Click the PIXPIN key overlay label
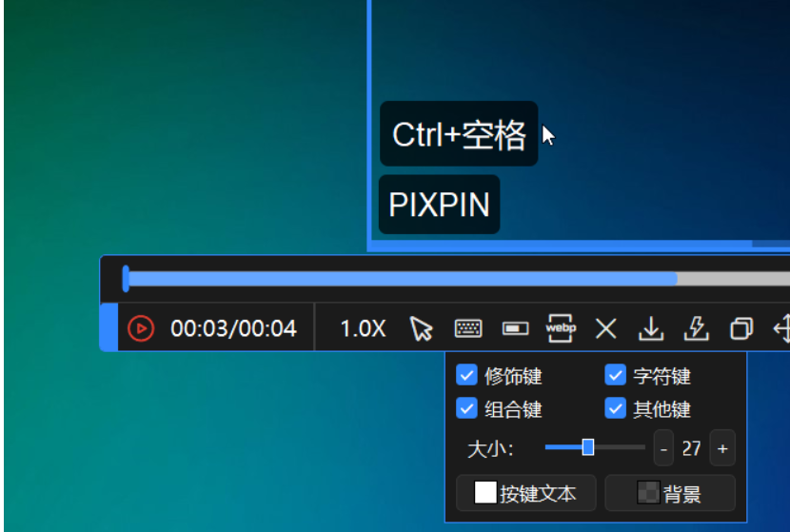Viewport: 790px width, 532px height. click(439, 205)
